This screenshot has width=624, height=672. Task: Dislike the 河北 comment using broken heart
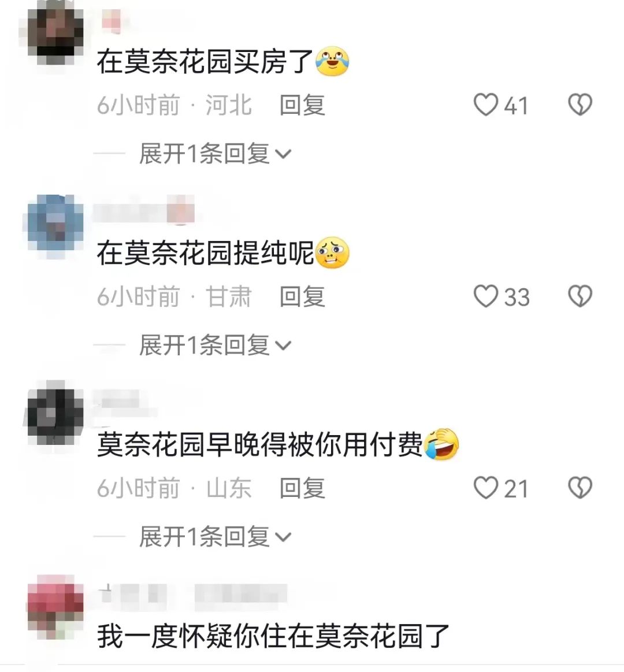[x=580, y=105]
